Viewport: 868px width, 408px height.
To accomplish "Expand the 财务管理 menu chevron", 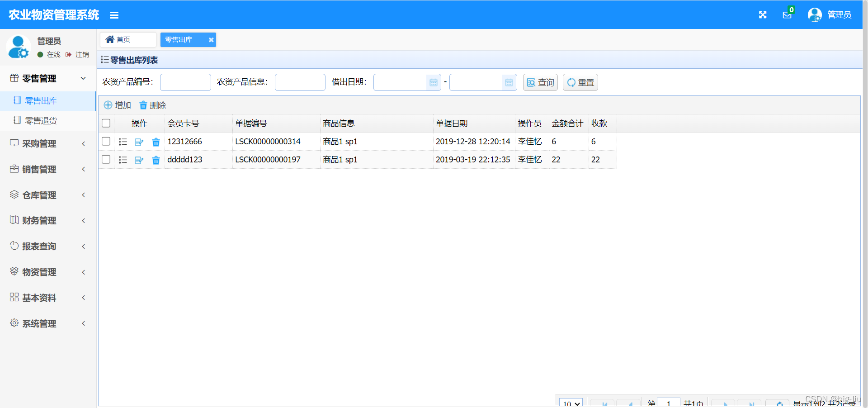I will [83, 221].
